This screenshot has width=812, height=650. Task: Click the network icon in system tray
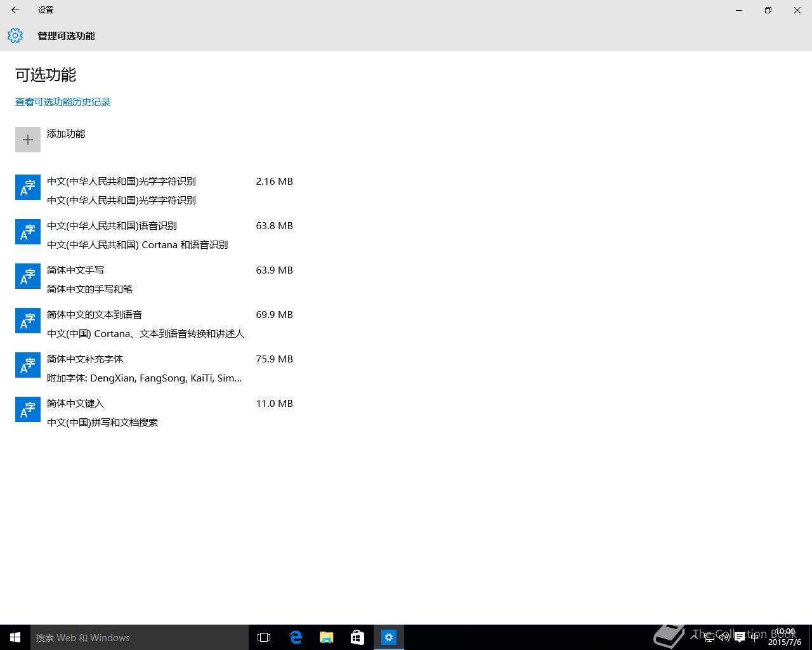tap(709, 637)
